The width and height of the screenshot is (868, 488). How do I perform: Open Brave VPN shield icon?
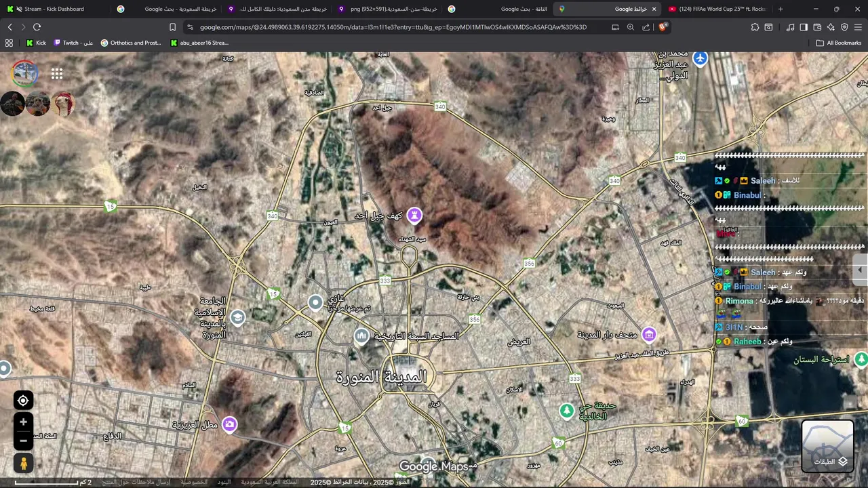coord(844,27)
